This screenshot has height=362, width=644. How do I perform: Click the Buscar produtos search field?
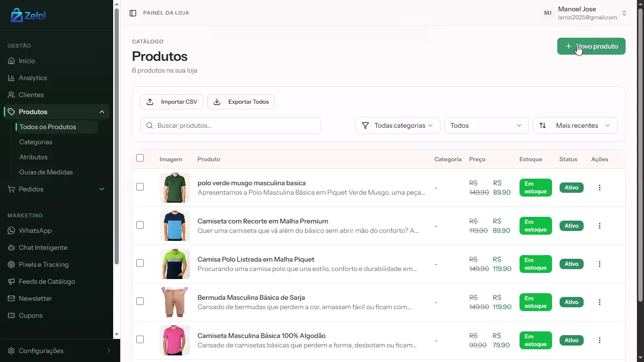click(x=231, y=125)
